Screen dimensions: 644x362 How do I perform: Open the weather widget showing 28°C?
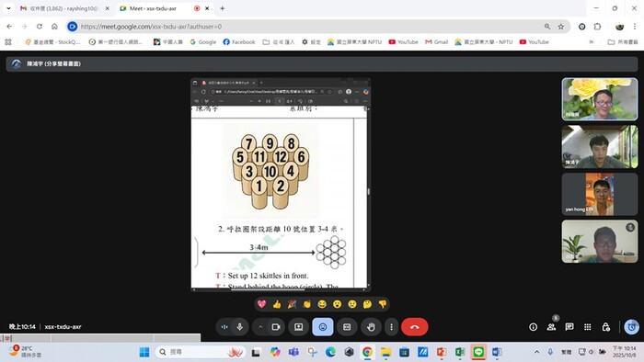[x=26, y=352]
